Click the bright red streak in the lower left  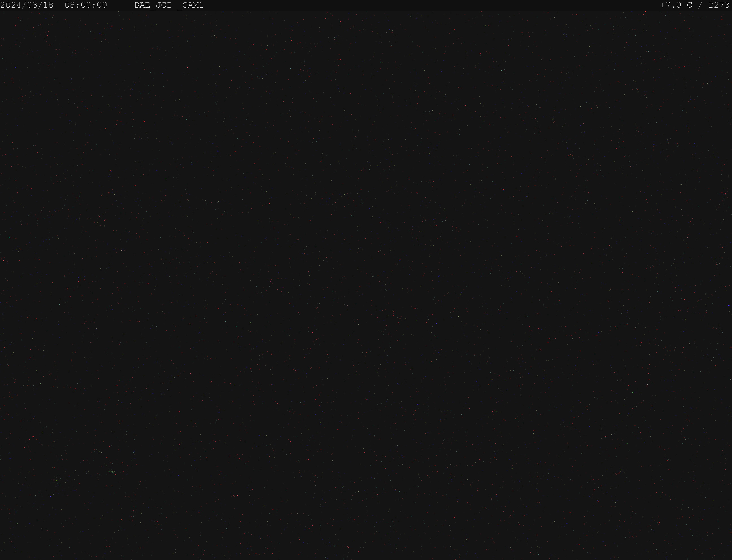pos(33,436)
